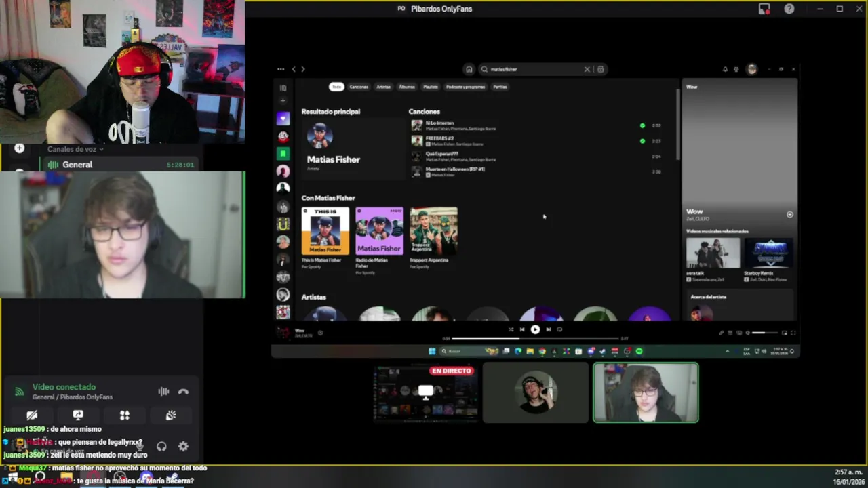Turn on Discord camera button
The width and height of the screenshot is (868, 488).
(x=32, y=415)
